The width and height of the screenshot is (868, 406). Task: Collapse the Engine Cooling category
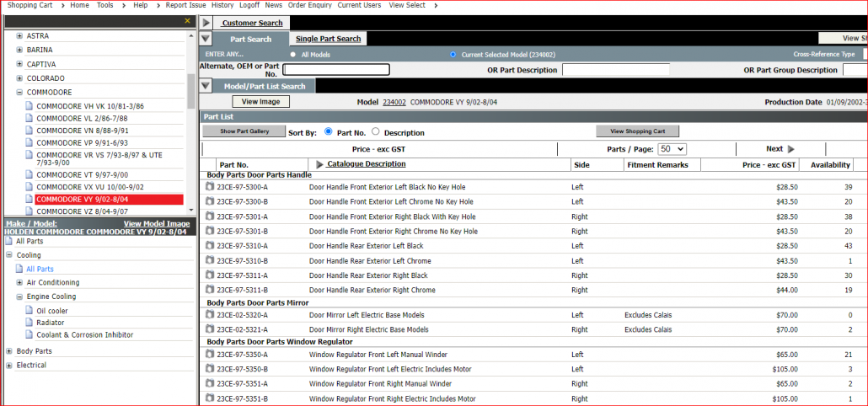[20, 296]
